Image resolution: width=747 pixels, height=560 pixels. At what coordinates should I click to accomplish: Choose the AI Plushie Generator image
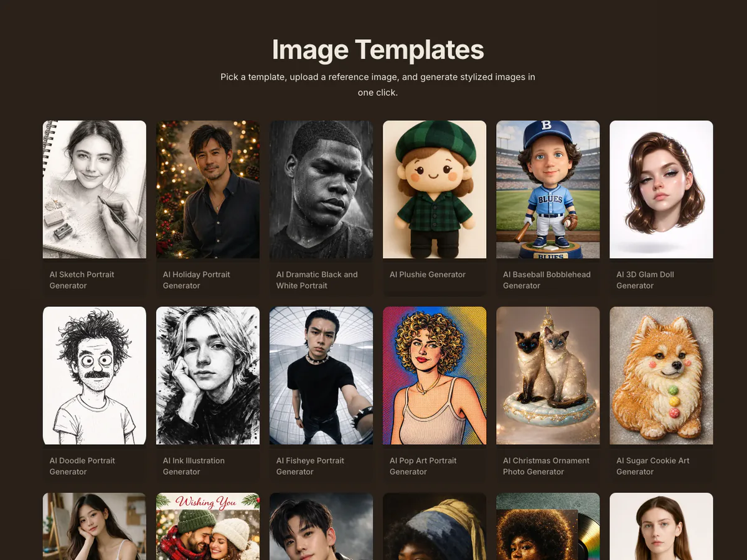click(x=435, y=189)
